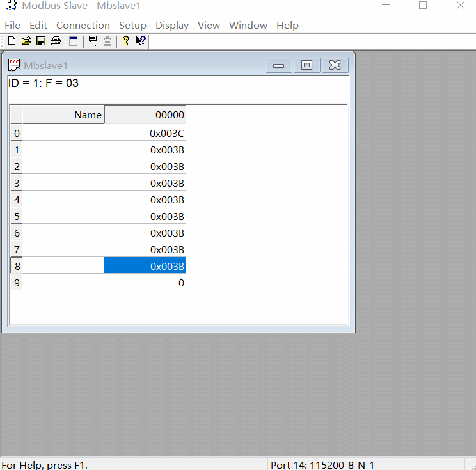Open the Connection menu
Image resolution: width=476 pixels, height=470 pixels.
click(83, 26)
